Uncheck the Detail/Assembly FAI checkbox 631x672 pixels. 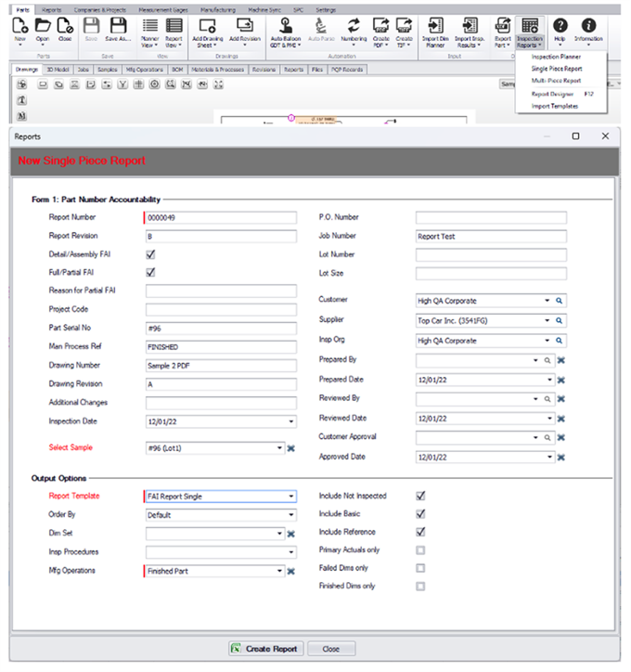tap(150, 253)
